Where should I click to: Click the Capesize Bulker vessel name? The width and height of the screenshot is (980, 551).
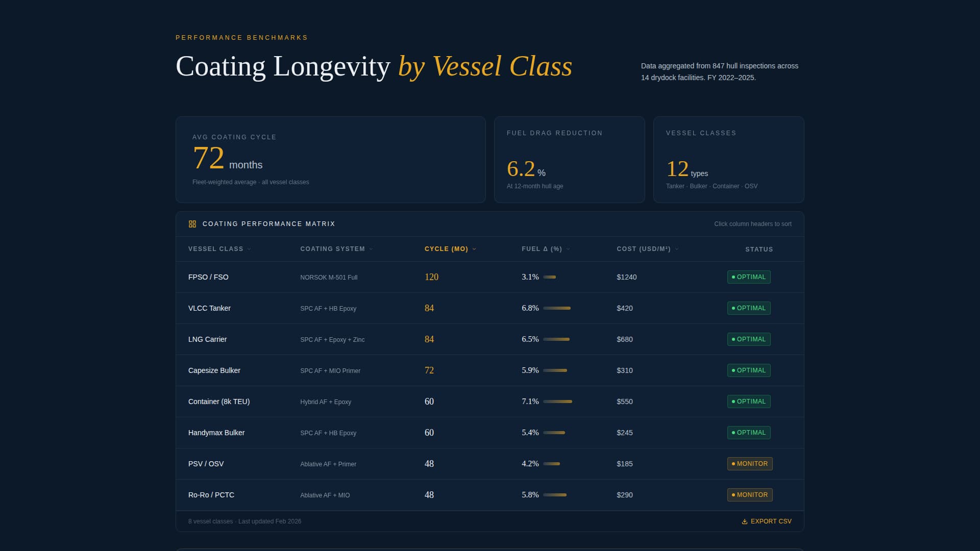214,370
